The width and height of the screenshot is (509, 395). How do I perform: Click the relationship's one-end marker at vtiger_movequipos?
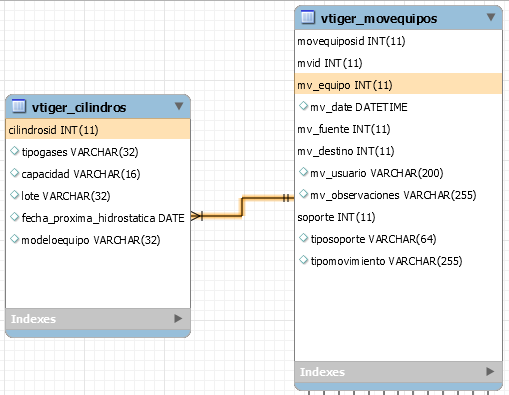[286, 198]
